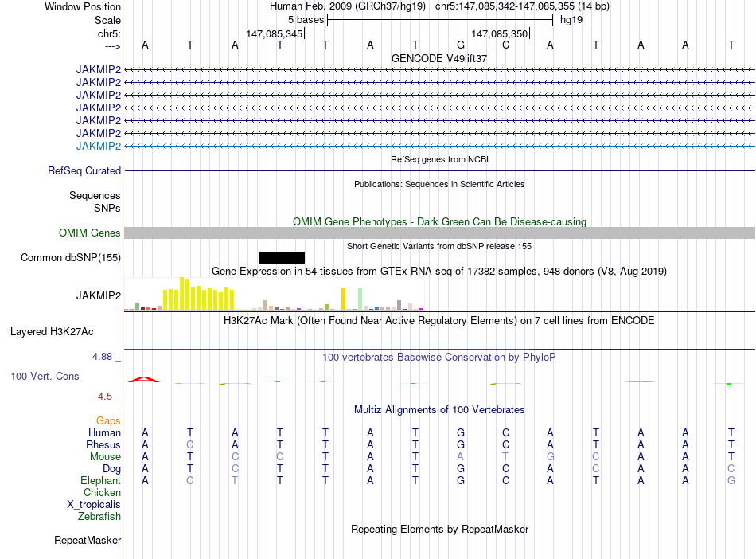Screen dimensions: 756x559
Task: Click the red PhyloP conservation peak
Action: tap(144, 380)
